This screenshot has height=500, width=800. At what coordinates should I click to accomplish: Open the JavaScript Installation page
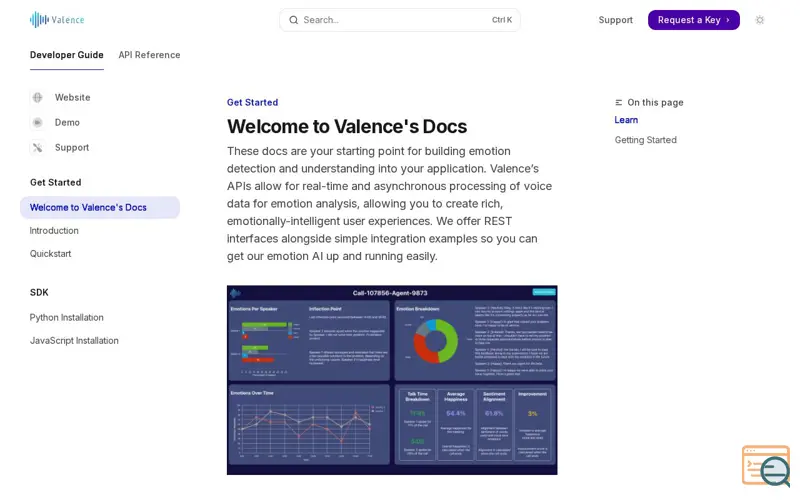pyautogui.click(x=74, y=340)
